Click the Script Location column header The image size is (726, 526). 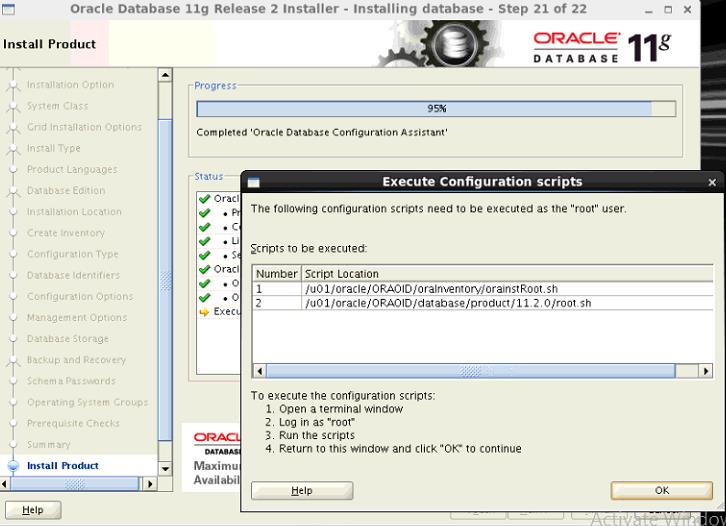click(x=507, y=274)
